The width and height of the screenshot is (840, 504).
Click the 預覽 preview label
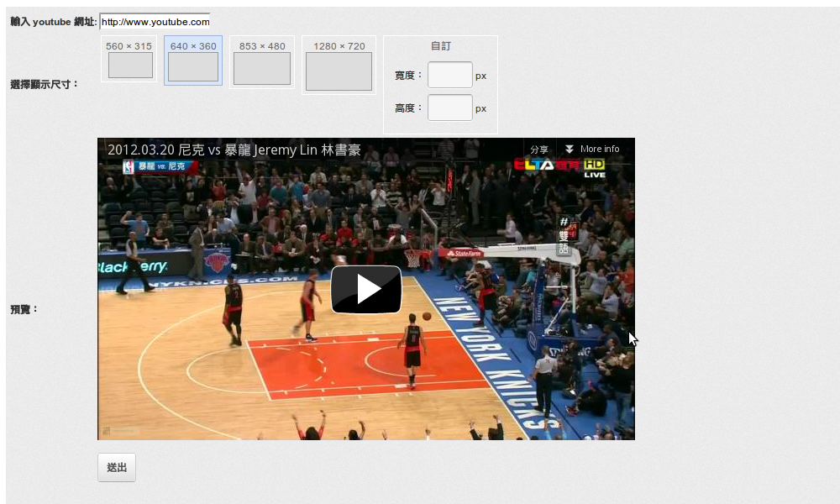tap(24, 310)
